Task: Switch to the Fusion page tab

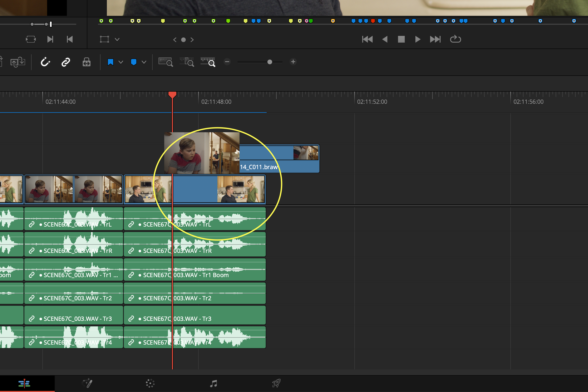Action: click(88, 383)
